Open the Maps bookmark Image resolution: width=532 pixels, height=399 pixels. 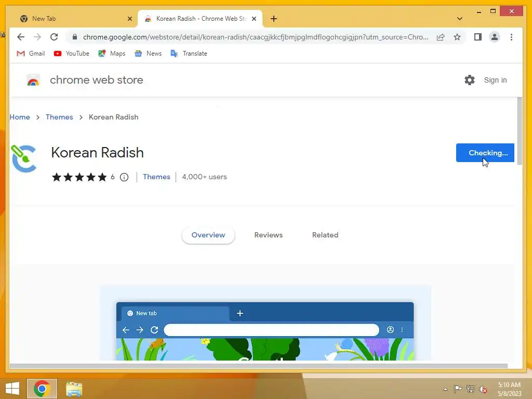pyautogui.click(x=112, y=54)
